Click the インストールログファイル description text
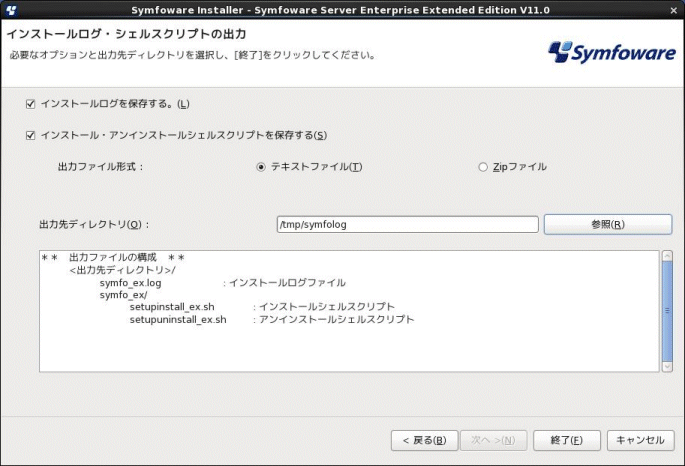Screen dimensions: 685x466 [287, 283]
